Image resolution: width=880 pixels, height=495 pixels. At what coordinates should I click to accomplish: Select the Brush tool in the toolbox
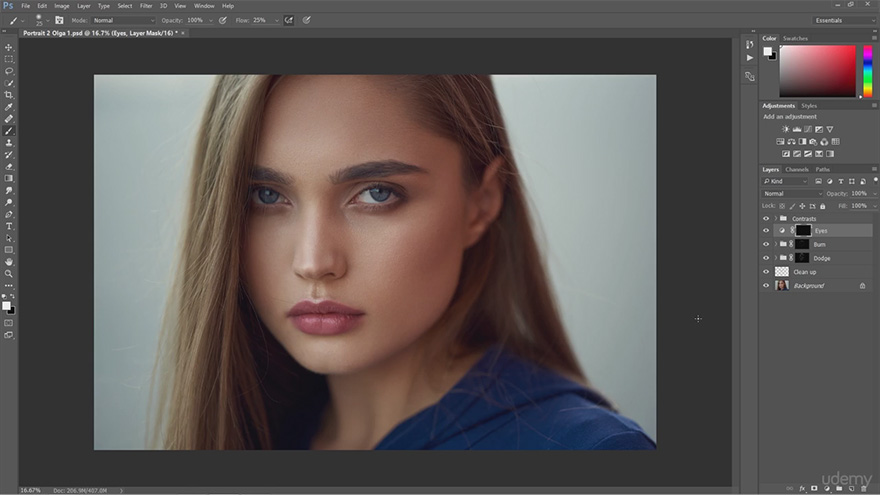tap(8, 131)
